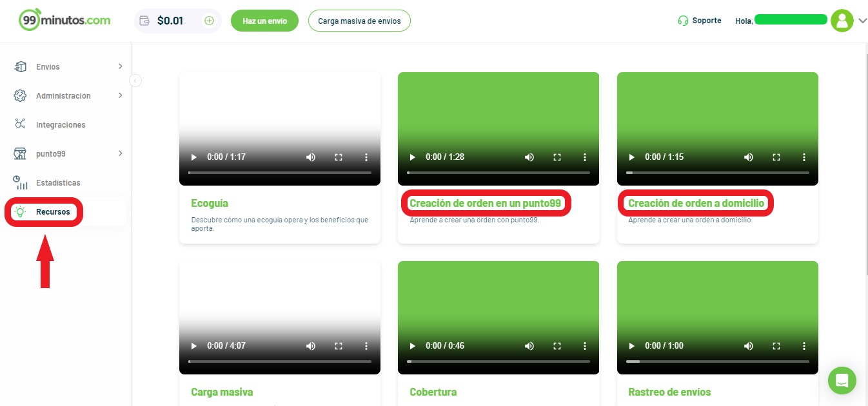The width and height of the screenshot is (868, 406).
Task: Fullscreen the Rastreo de envíos 1:00 video
Action: pyautogui.click(x=776, y=345)
